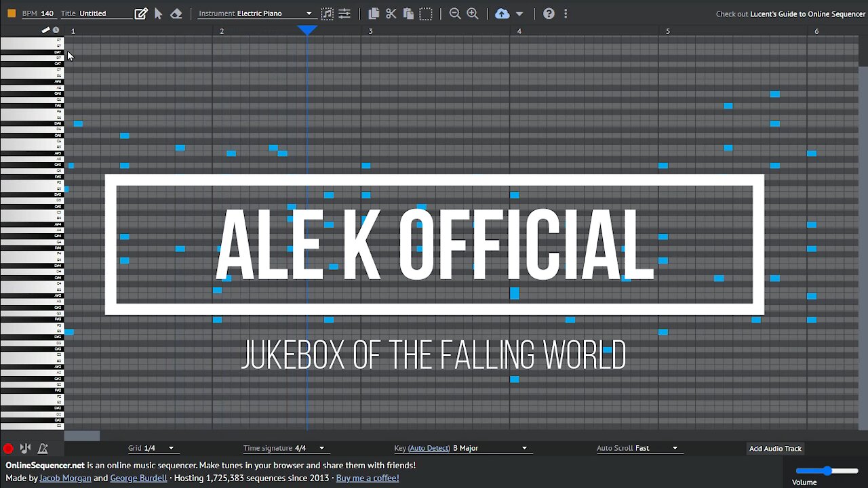Click the small marker icon above piano keys
Viewport: 868px width, 488px height.
click(x=45, y=30)
